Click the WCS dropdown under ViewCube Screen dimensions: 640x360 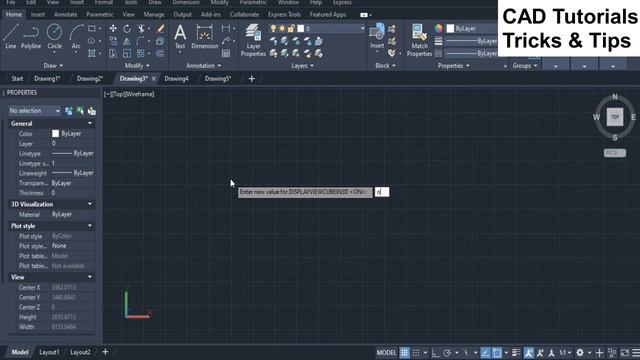(x=615, y=153)
